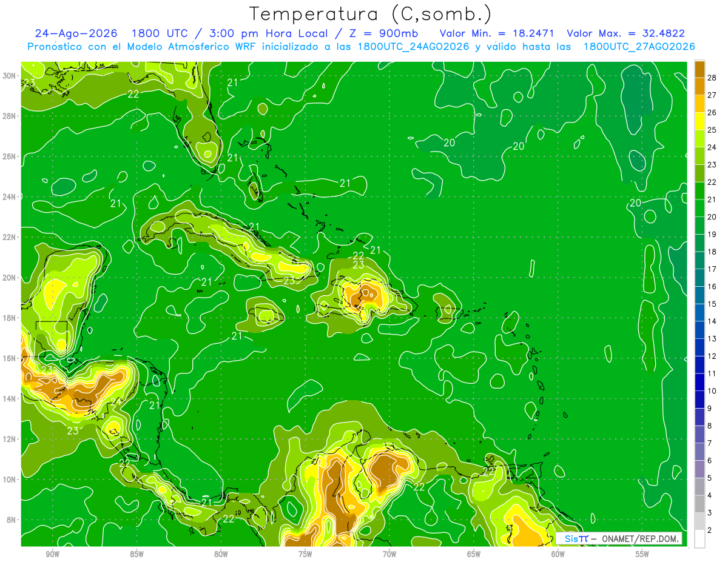The image size is (728, 562).
Task: Click the color legend value '15'
Action: point(712,304)
